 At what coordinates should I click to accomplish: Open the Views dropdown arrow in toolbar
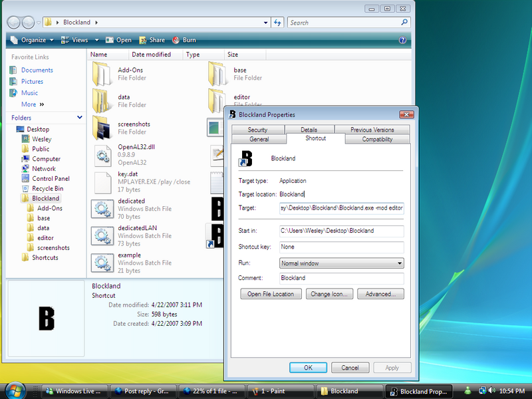click(96, 40)
